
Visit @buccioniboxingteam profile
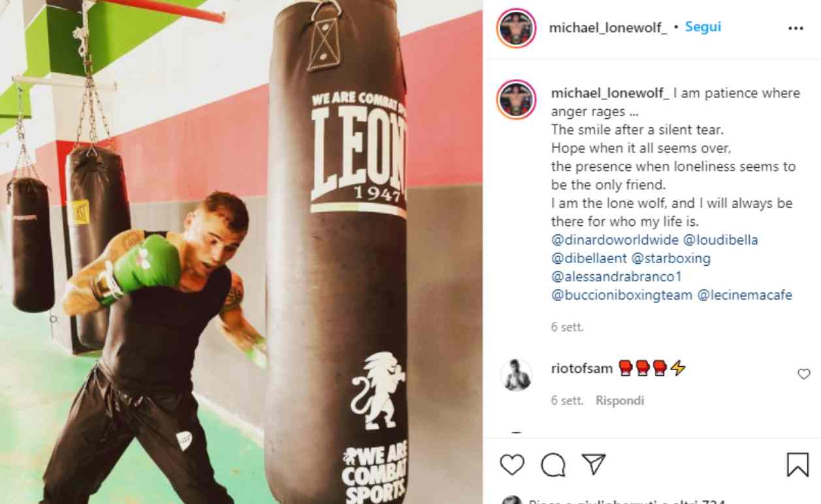click(622, 294)
